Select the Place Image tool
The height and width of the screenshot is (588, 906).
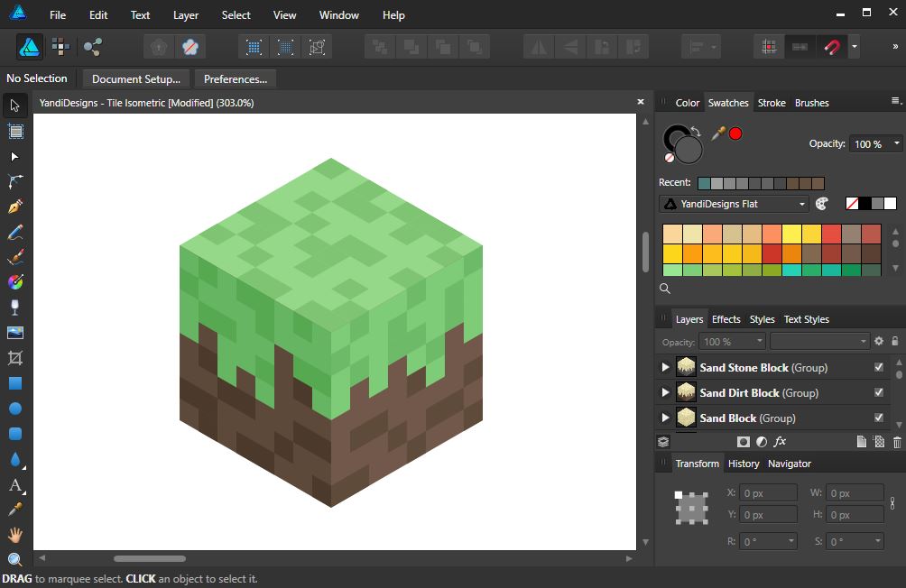[15, 333]
